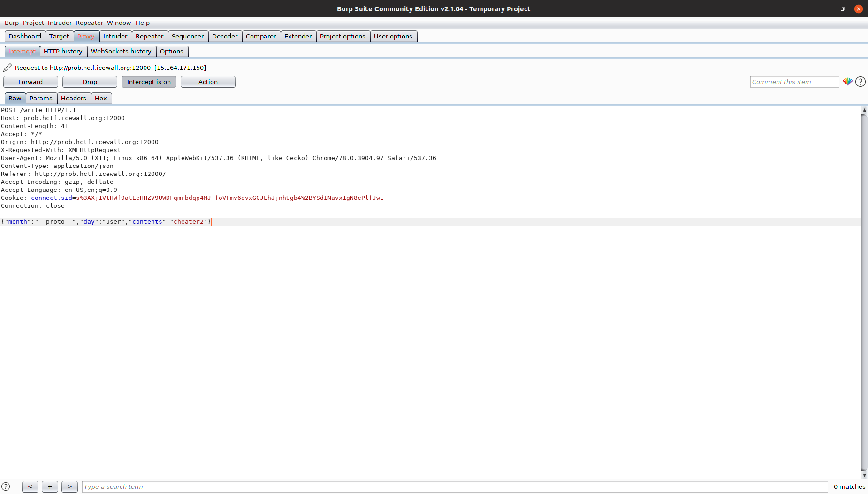Click the 'X-Requested-With: XMLHttpRequest' line
Viewport: 868px width, 494px height.
coord(61,150)
